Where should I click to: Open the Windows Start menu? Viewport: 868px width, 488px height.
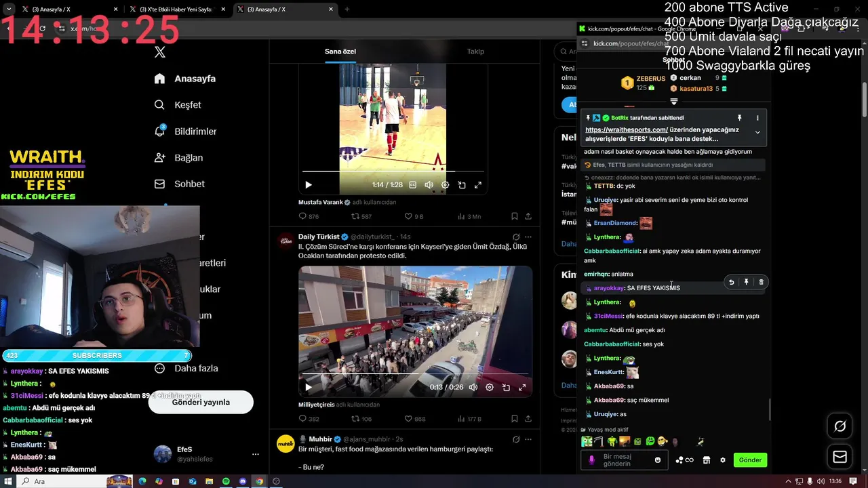tap(7, 481)
